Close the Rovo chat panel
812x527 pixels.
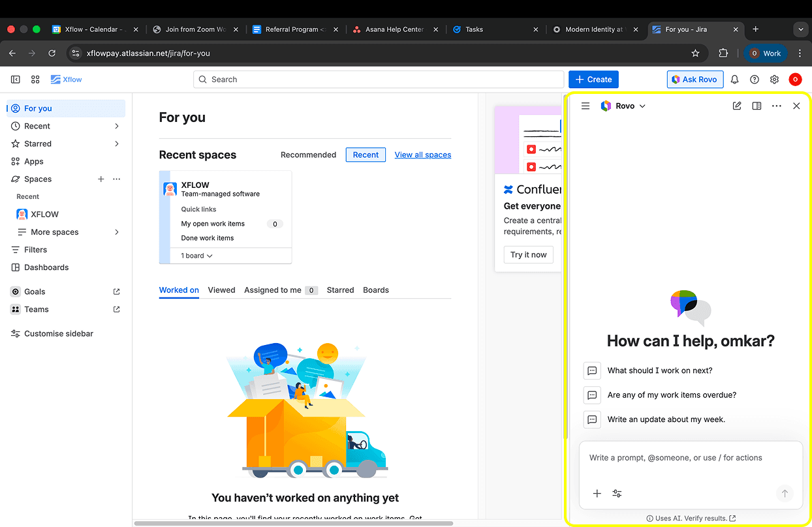coord(796,106)
